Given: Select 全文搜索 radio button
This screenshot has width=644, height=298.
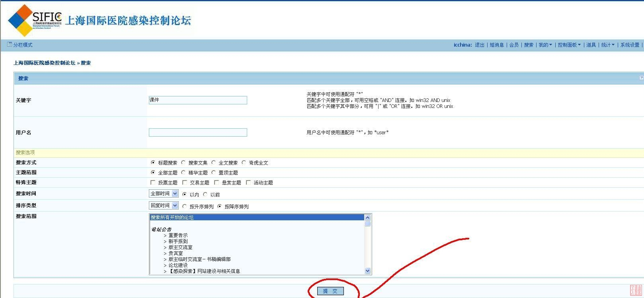Looking at the screenshot, I should pos(213,163).
